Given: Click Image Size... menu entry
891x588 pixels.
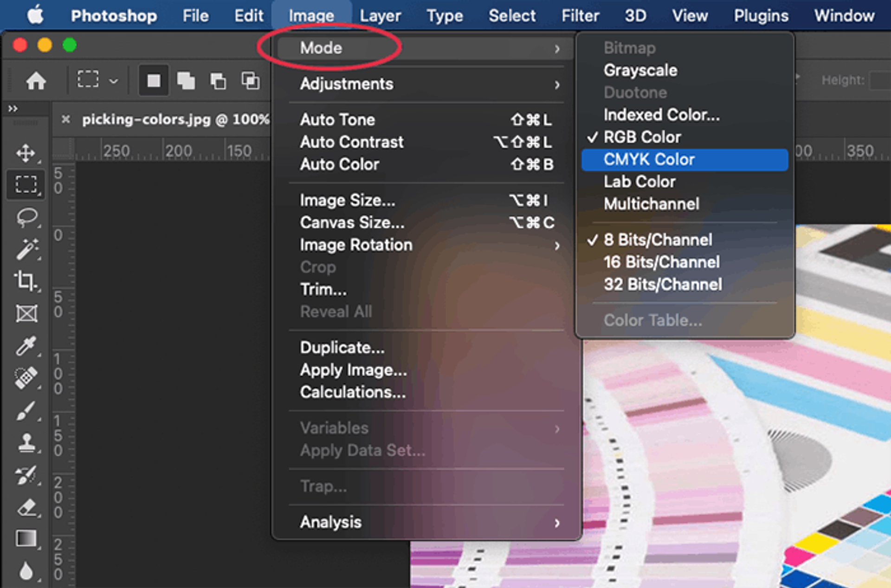Looking at the screenshot, I should click(348, 200).
